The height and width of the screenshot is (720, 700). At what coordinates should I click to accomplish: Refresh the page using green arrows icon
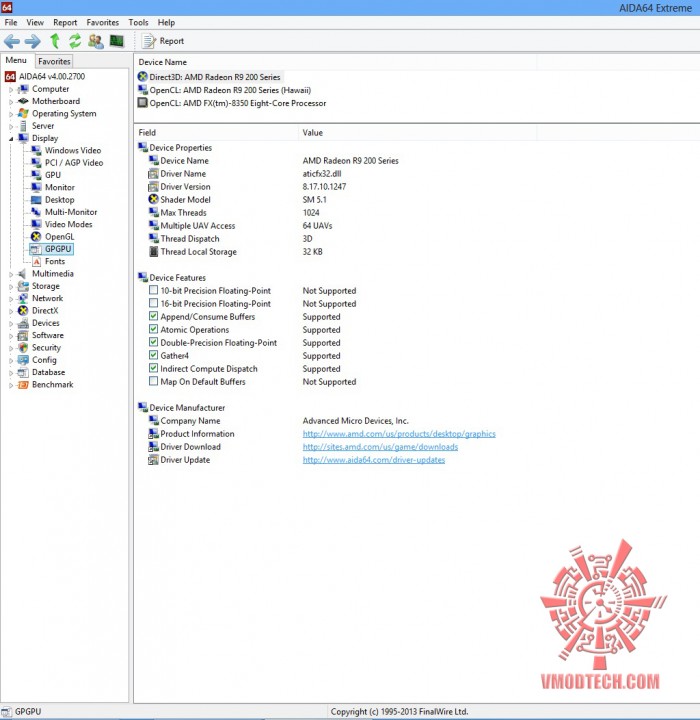(75, 41)
